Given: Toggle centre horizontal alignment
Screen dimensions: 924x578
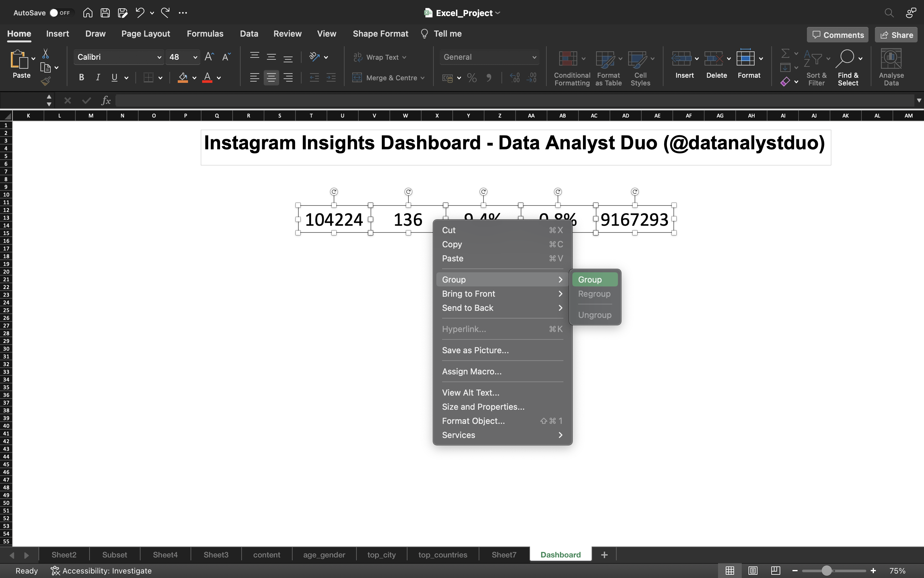Looking at the screenshot, I should click(271, 78).
